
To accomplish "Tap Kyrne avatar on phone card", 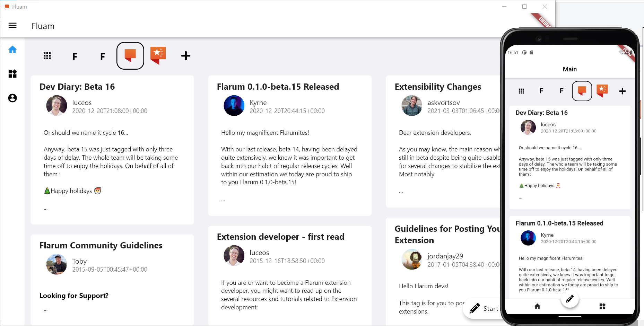I will (x=528, y=238).
